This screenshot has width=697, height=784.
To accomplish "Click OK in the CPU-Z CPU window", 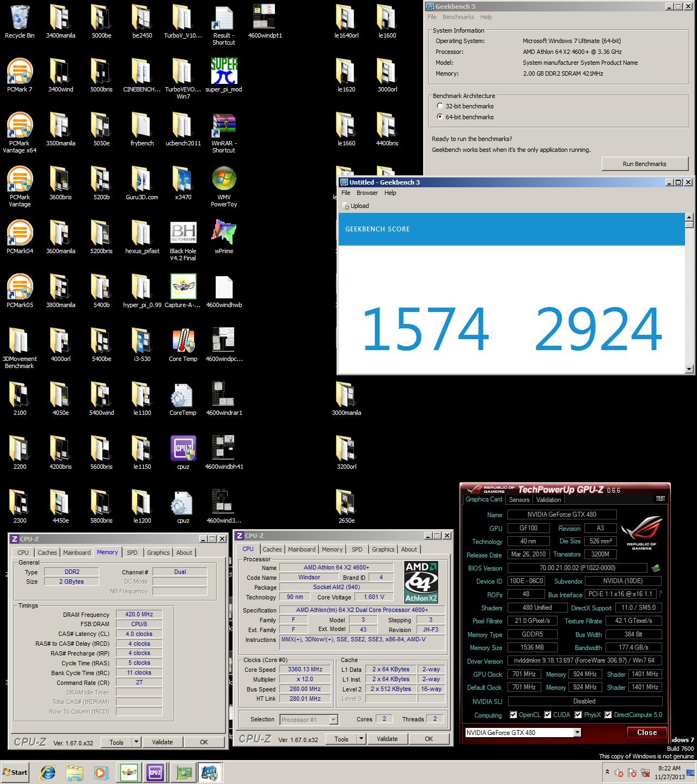I will [429, 739].
